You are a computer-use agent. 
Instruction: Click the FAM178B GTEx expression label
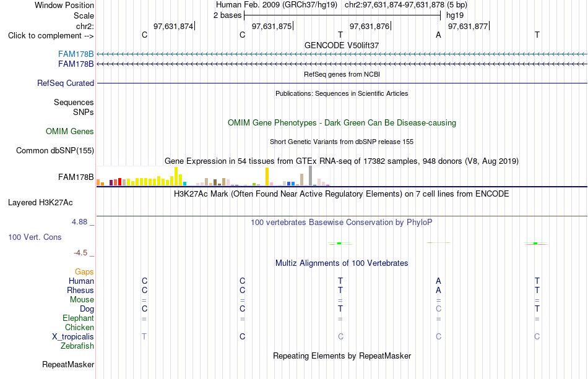point(76,177)
